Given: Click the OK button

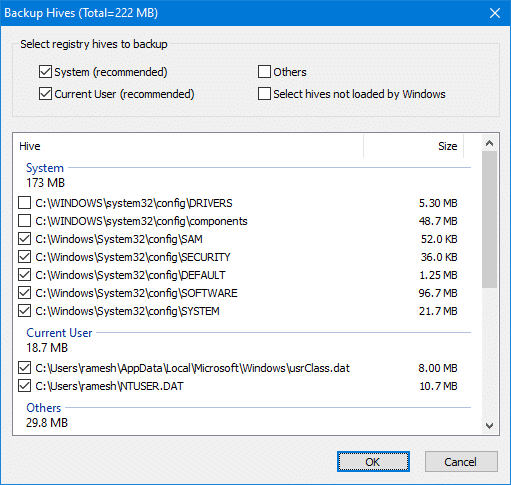Looking at the screenshot, I should 373,462.
